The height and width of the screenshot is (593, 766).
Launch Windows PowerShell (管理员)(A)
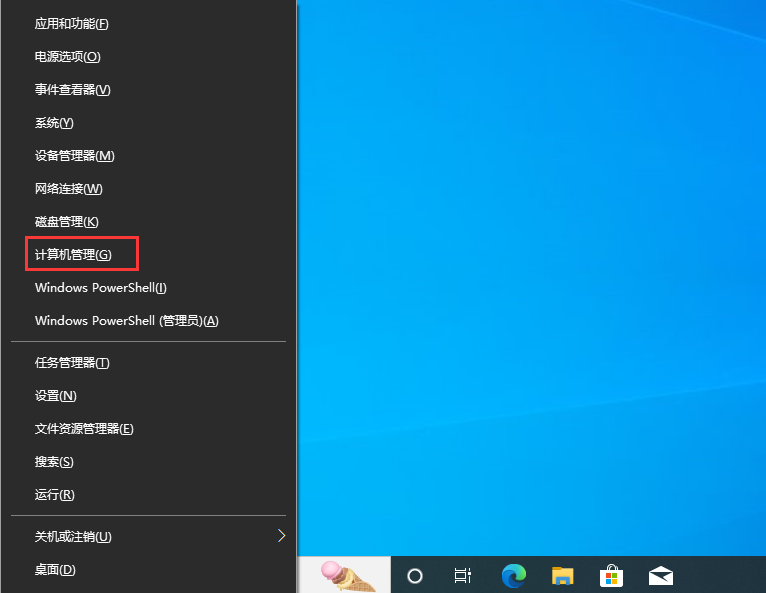[148, 321]
